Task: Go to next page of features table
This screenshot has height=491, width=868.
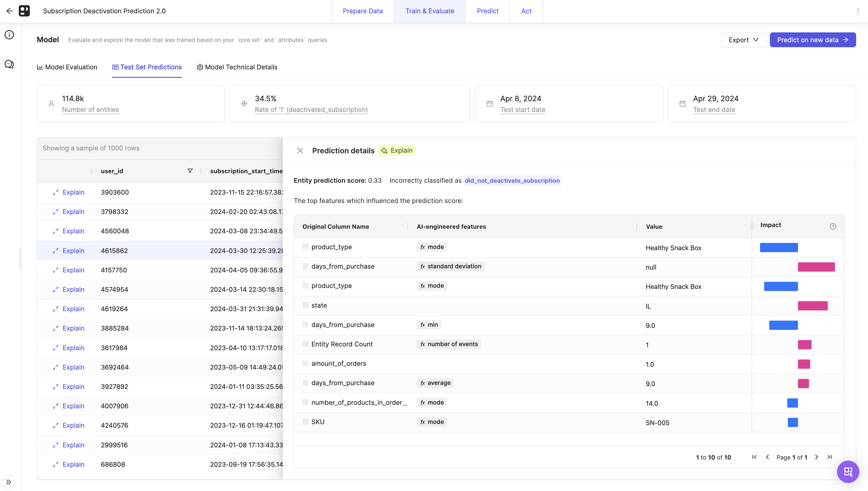Action: tap(816, 457)
